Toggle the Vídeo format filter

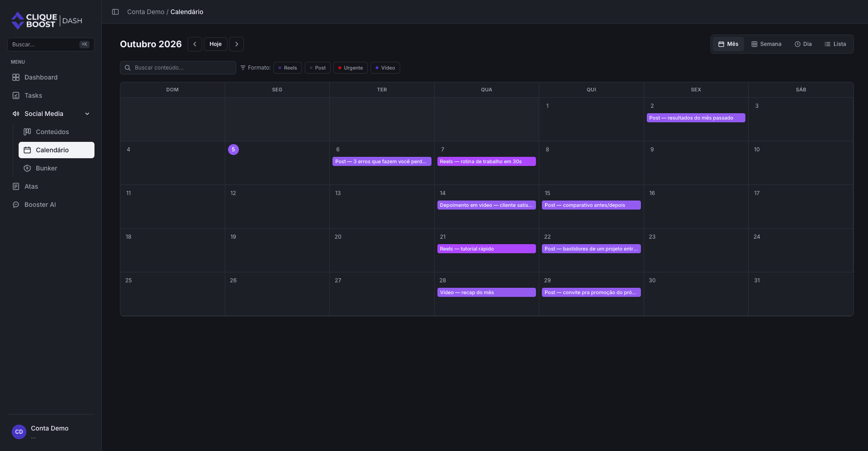pyautogui.click(x=385, y=68)
